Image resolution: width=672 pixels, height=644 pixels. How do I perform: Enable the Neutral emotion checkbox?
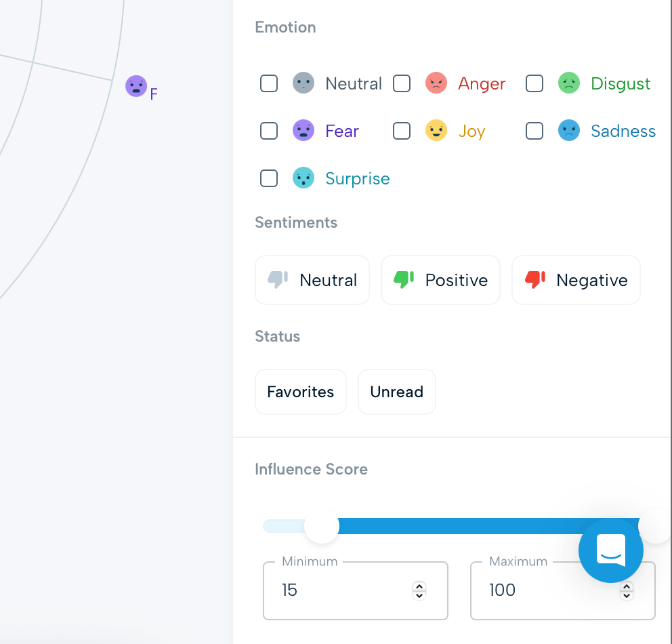[x=268, y=83]
